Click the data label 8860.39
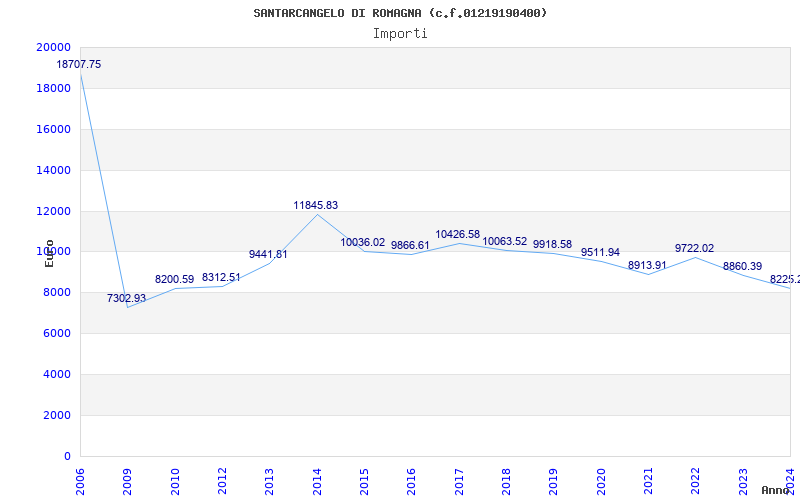The width and height of the screenshot is (800, 500). click(742, 266)
